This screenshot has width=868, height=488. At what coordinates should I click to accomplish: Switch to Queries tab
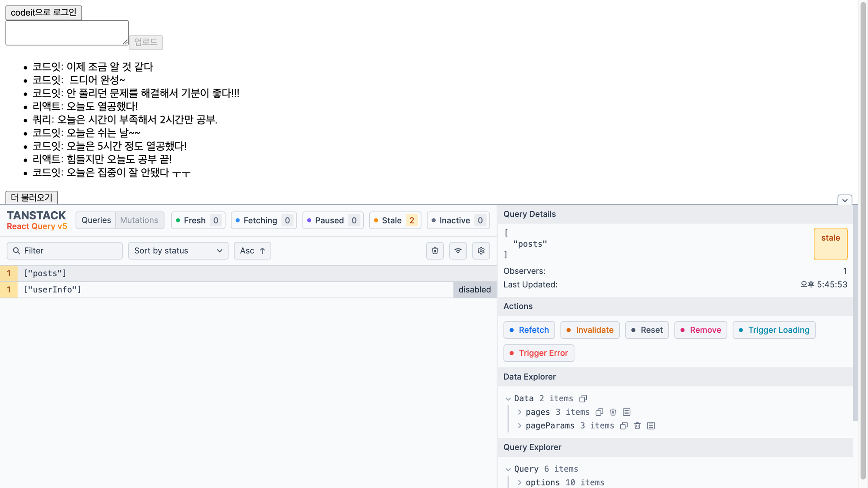[96, 220]
